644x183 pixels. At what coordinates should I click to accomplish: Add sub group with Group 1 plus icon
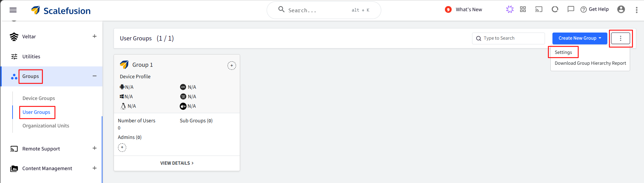pyautogui.click(x=232, y=65)
